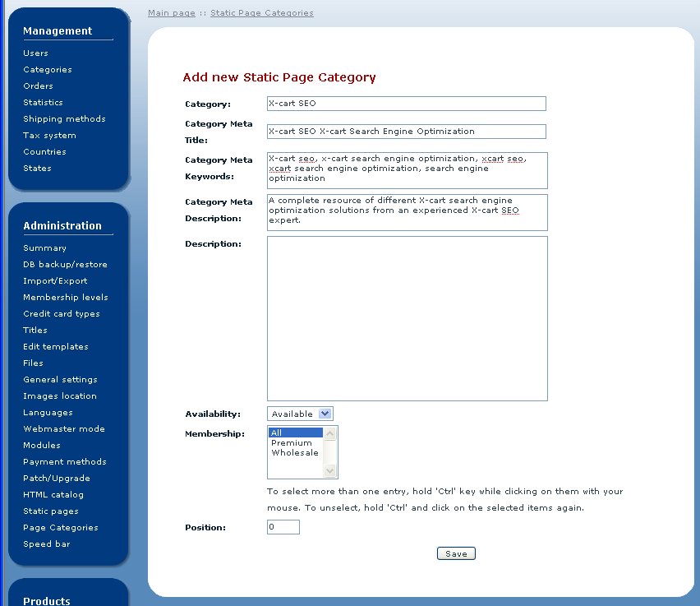Click Static Page Categories breadcrumb
The image size is (700, 606).
[262, 13]
